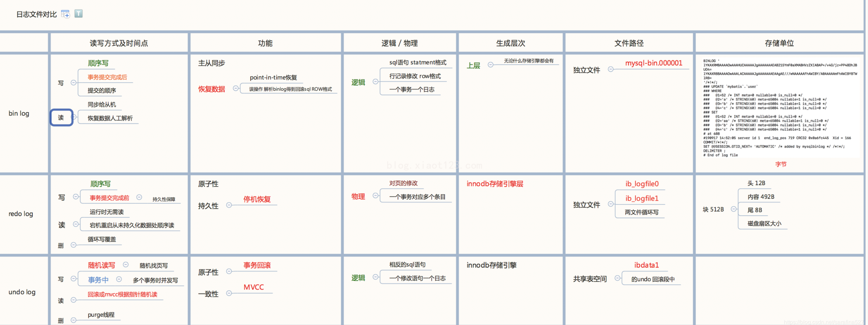The width and height of the screenshot is (868, 325).
Task: Select the purge线程 node
Action: [101, 315]
